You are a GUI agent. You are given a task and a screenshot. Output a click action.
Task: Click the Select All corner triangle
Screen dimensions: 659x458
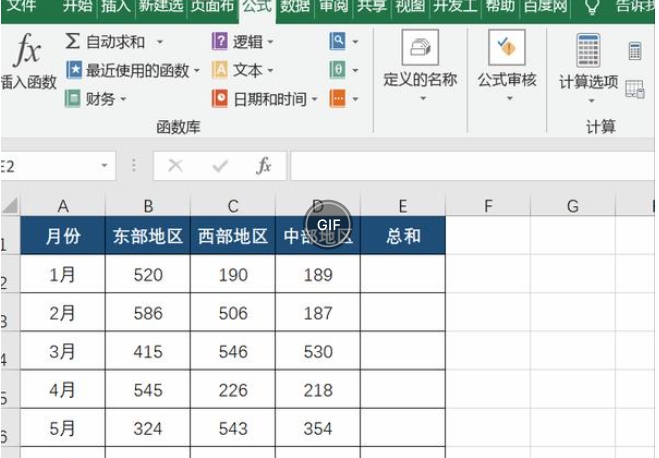point(10,205)
